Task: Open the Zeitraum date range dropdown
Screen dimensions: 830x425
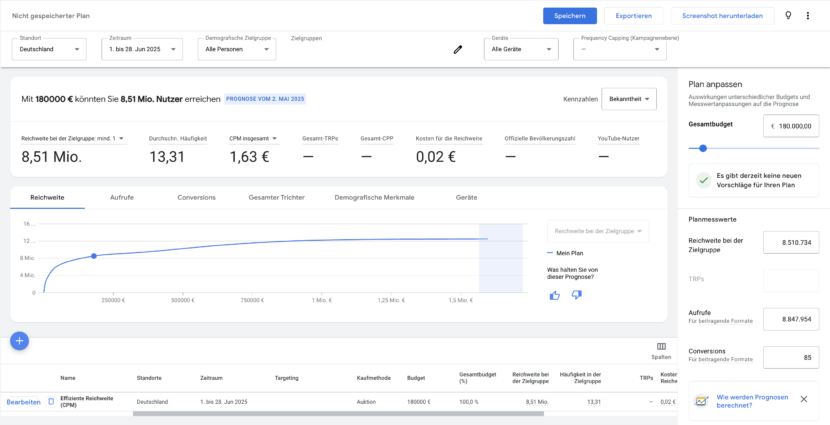Action: (142, 49)
